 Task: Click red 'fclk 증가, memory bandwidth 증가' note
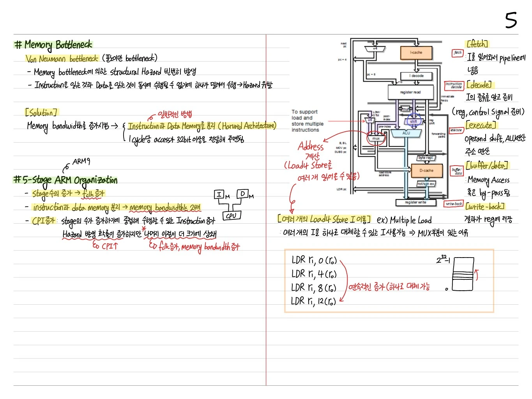pyautogui.click(x=199, y=247)
